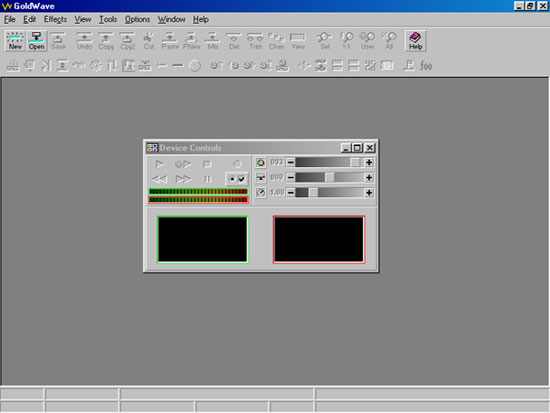
Task: Start playback with the Play button
Action: 160,164
